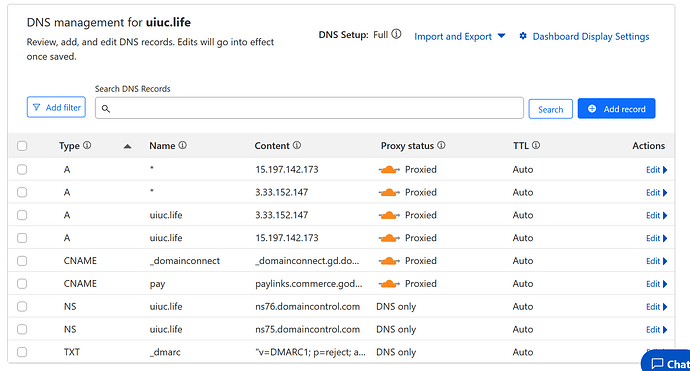Viewport: 690px width, 371px height.
Task: Toggle the select-all records checkbox
Action: [22, 146]
